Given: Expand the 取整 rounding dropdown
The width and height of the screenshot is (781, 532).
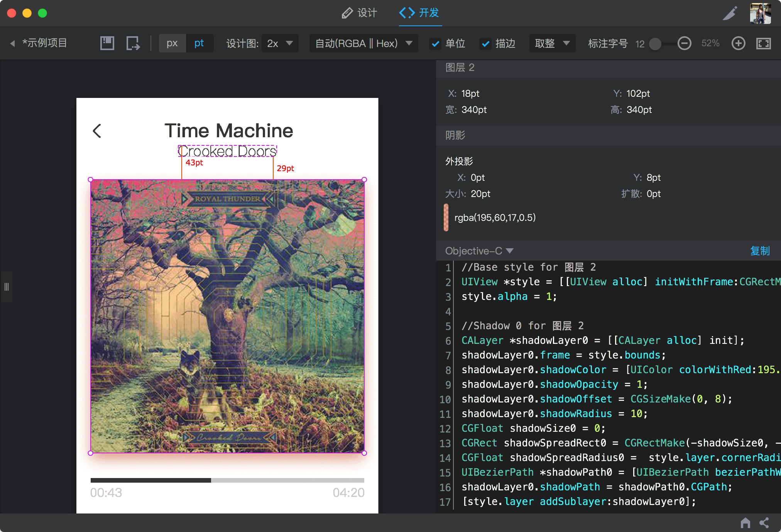Looking at the screenshot, I should pos(552,43).
